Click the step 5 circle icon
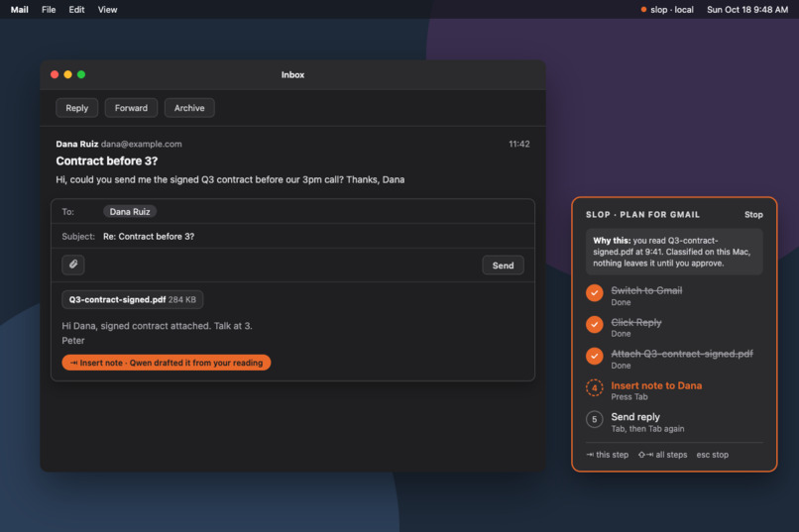 pyautogui.click(x=594, y=419)
